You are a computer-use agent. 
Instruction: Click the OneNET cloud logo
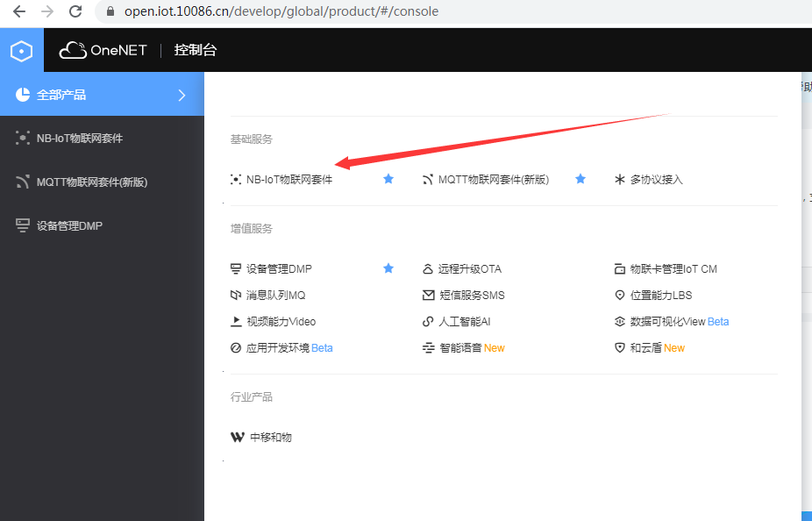103,50
